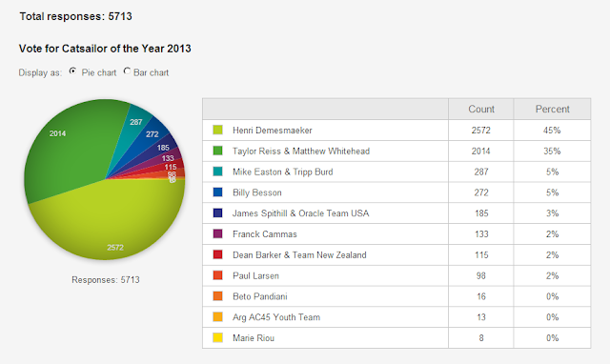Click the yellow Marie Riou legend swatch

218,337
